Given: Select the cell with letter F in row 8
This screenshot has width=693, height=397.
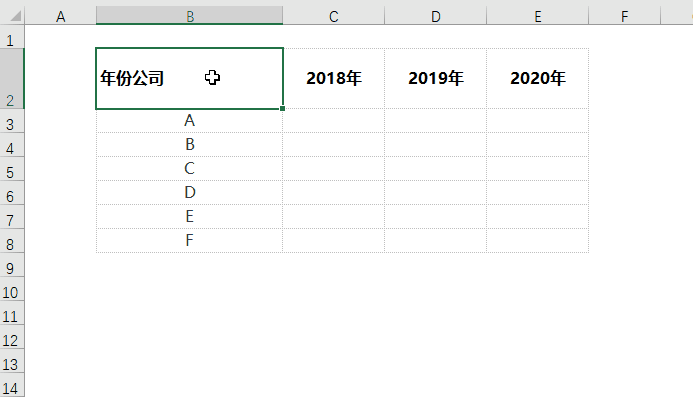Looking at the screenshot, I should click(190, 240).
